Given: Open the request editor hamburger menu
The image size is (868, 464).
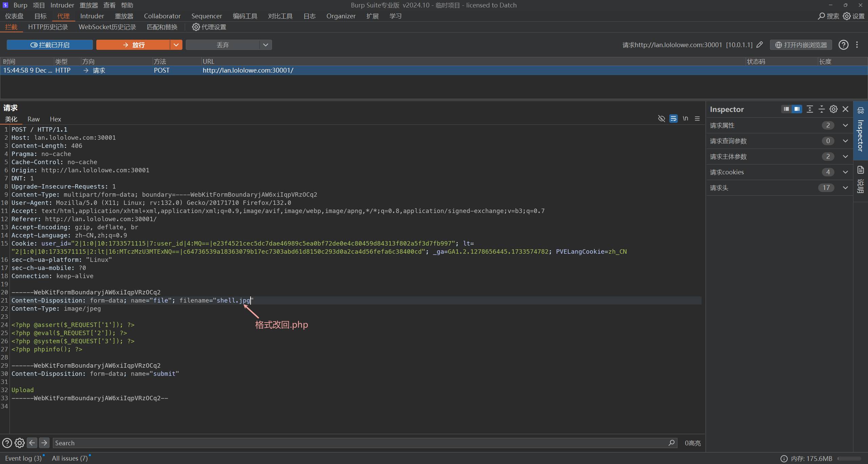Looking at the screenshot, I should 697,118.
